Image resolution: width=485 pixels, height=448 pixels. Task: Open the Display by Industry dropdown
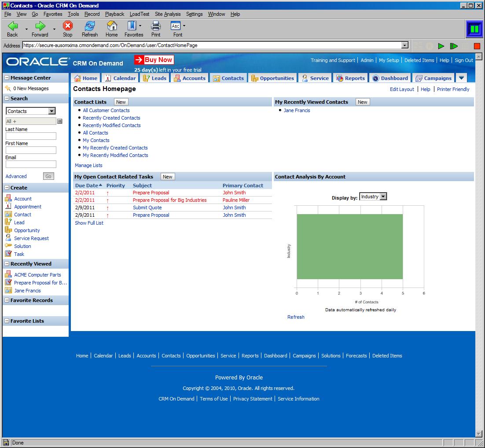pyautogui.click(x=383, y=197)
